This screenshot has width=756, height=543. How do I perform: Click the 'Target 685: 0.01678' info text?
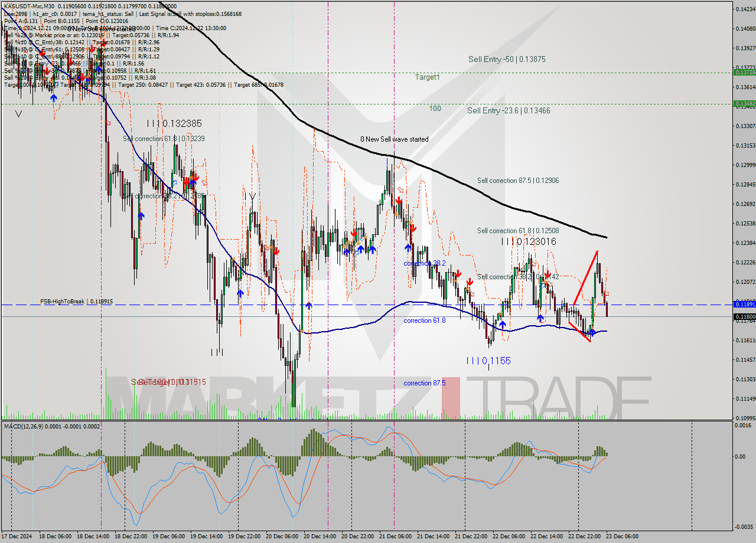click(x=259, y=84)
